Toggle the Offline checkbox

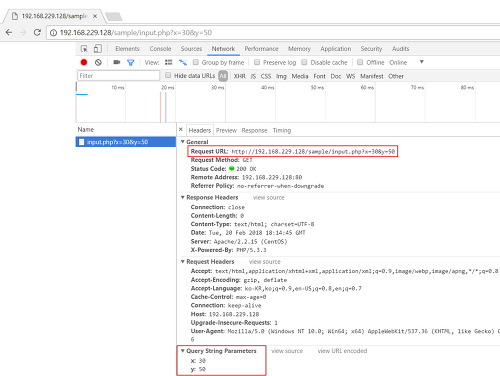(360, 62)
